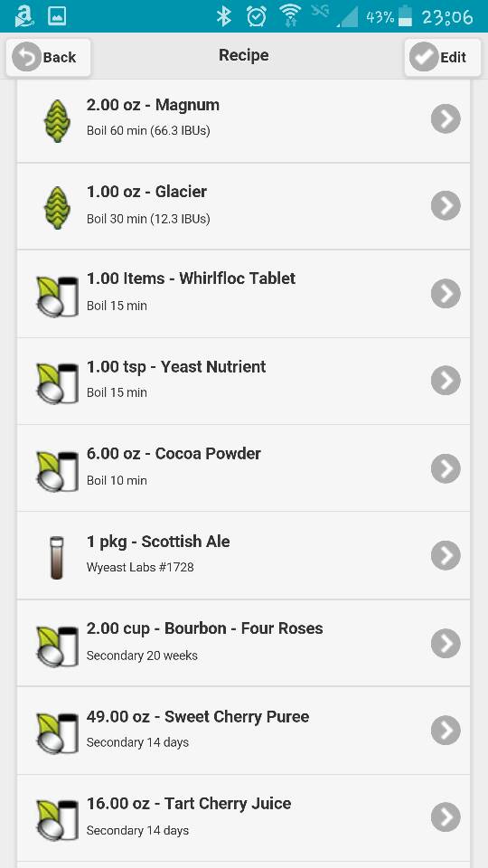Tap the Sweet Cherry Puree ingredient icon

tap(58, 733)
